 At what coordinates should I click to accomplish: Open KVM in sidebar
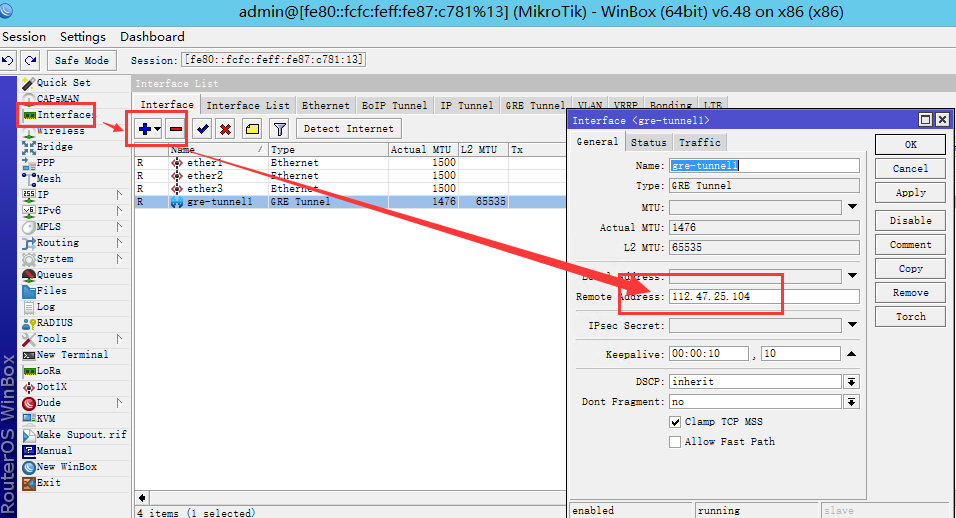coord(46,418)
